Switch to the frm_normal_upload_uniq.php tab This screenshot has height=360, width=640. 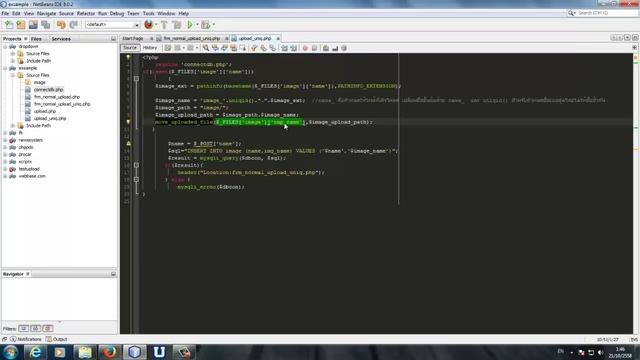click(191, 38)
